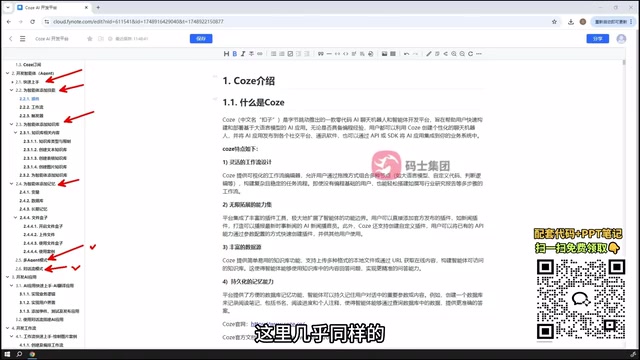Screen dimensions: 640x360
Task: Open the more options ellipsis in toolbar
Action: pyautogui.click(x=479, y=54)
